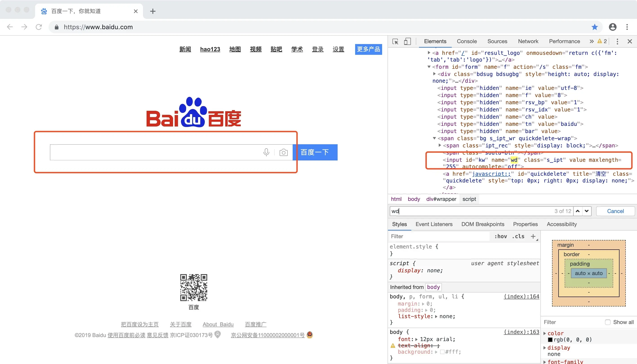The height and width of the screenshot is (364, 637).
Task: Click the bookmark star icon
Action: click(x=595, y=27)
